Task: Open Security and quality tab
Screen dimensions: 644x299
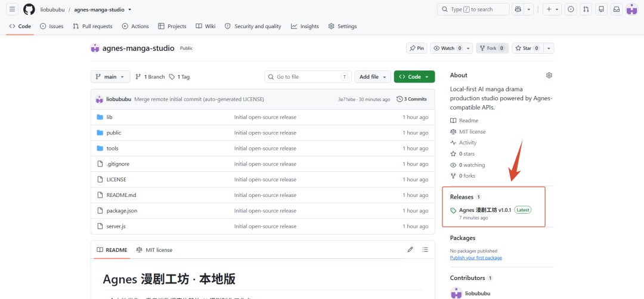Action: (x=253, y=26)
